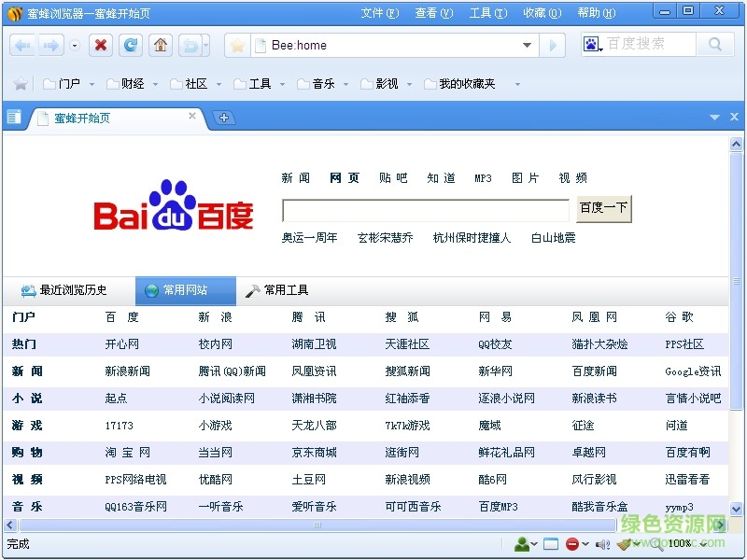Go to the browser Home page
The height and width of the screenshot is (560, 747).
pos(160,44)
